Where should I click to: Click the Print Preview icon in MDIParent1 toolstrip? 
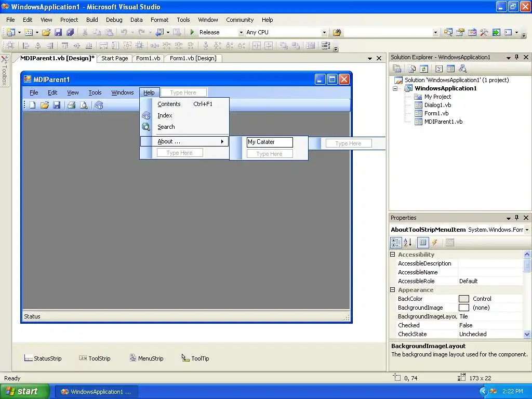point(84,105)
